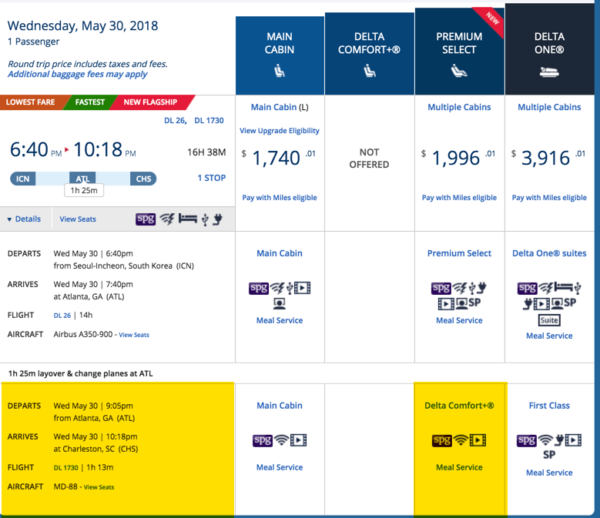
Task: Click the power outlet icon in details bar
Action: (218, 219)
